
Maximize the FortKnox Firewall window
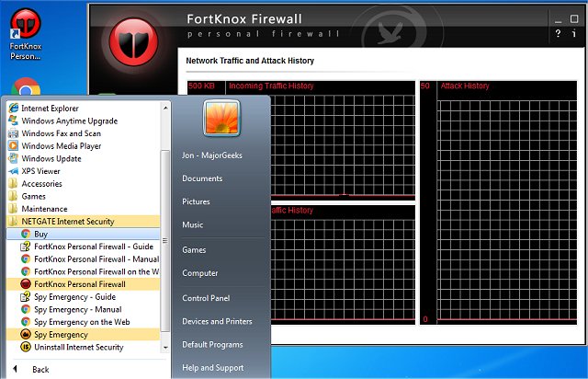(x=574, y=18)
